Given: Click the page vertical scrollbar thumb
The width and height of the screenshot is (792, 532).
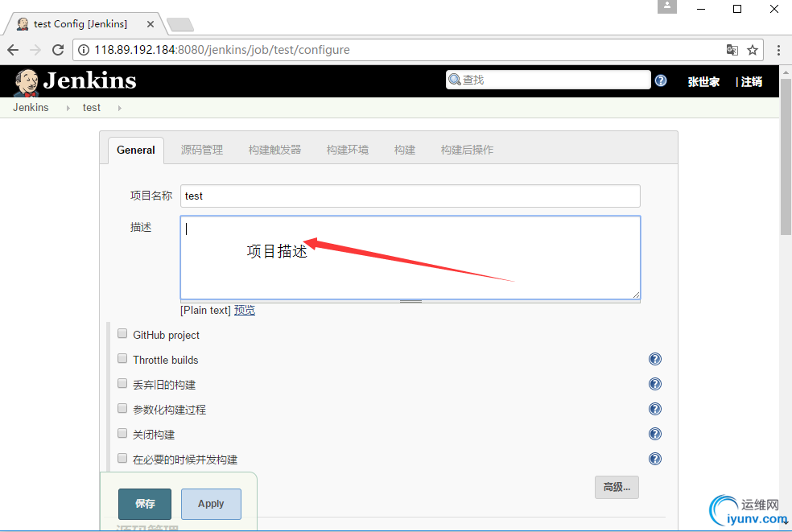Looking at the screenshot, I should (x=786, y=157).
